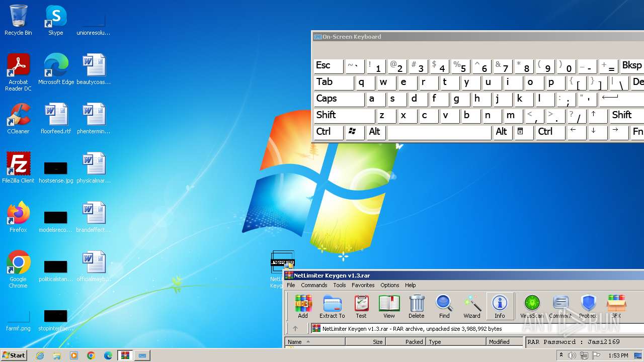This screenshot has width=644, height=362.
Task: Click Chrome icon in taskbar
Action: tap(91, 355)
